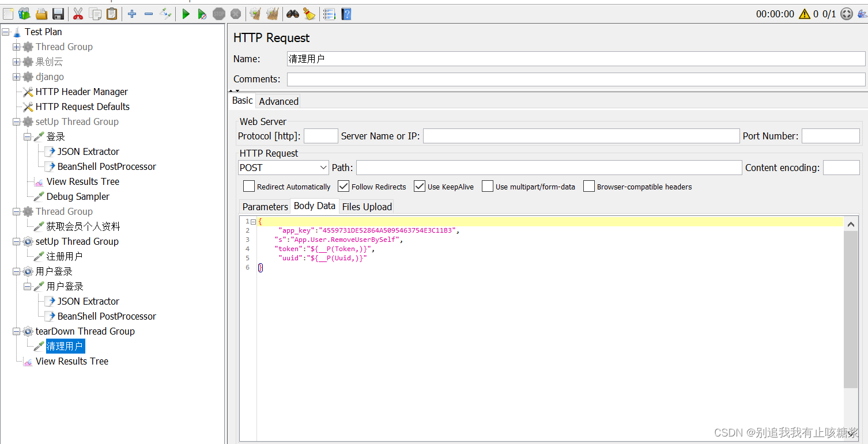The height and width of the screenshot is (444, 868).
Task: Click the Server Name or IP field
Action: [x=581, y=136]
